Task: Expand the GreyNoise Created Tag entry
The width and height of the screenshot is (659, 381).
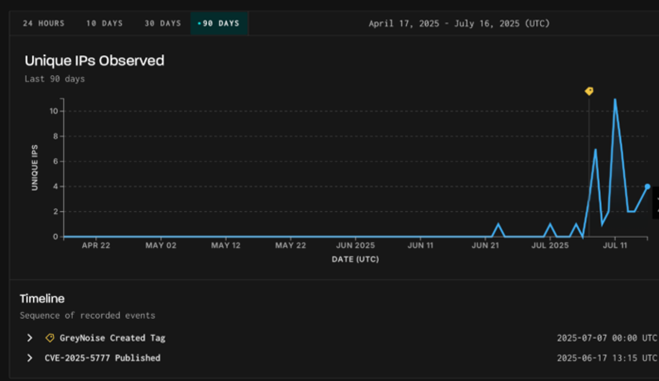Action: coord(29,338)
